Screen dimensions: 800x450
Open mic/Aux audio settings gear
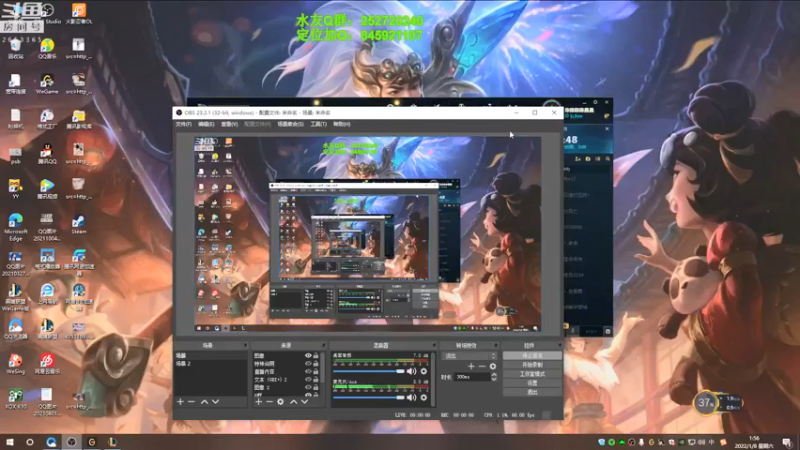424,397
